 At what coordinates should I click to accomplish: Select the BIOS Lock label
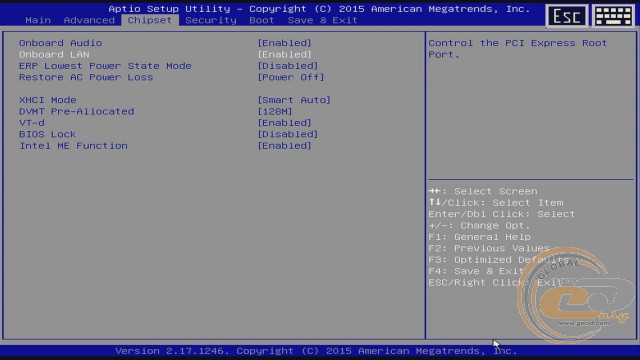pos(47,134)
